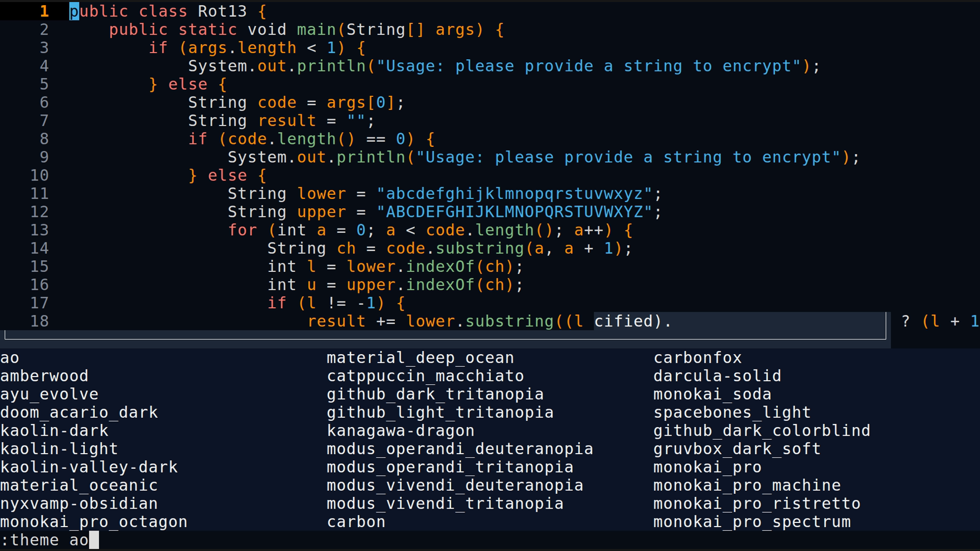Choose the carbonfox theme
The image size is (980, 551).
click(x=697, y=357)
